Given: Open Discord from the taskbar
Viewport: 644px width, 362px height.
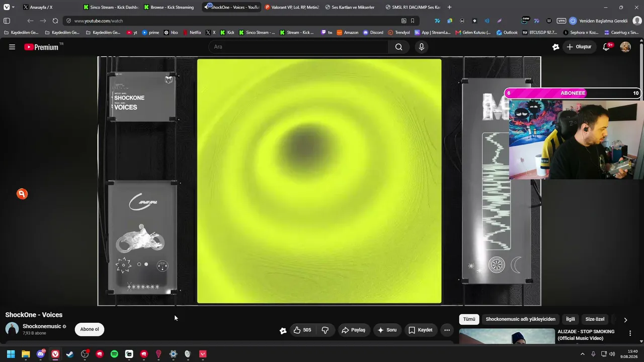Looking at the screenshot, I should coord(41,354).
